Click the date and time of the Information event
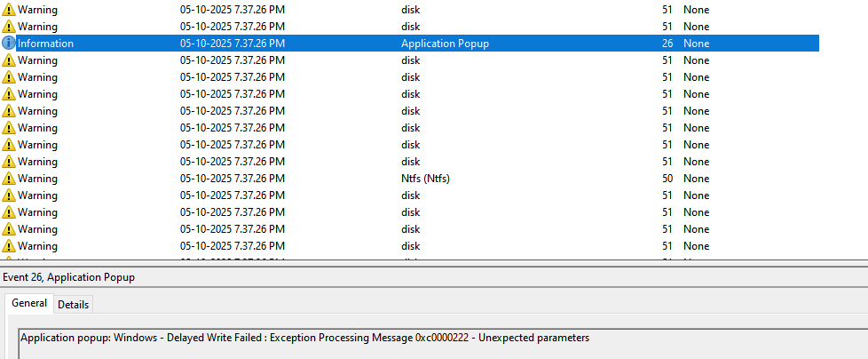 pos(232,44)
